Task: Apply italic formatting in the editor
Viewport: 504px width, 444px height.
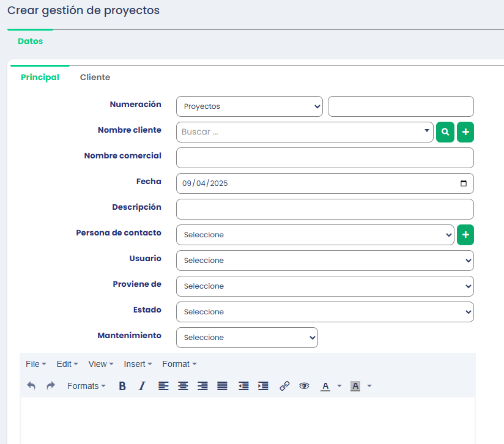Action: [x=142, y=386]
